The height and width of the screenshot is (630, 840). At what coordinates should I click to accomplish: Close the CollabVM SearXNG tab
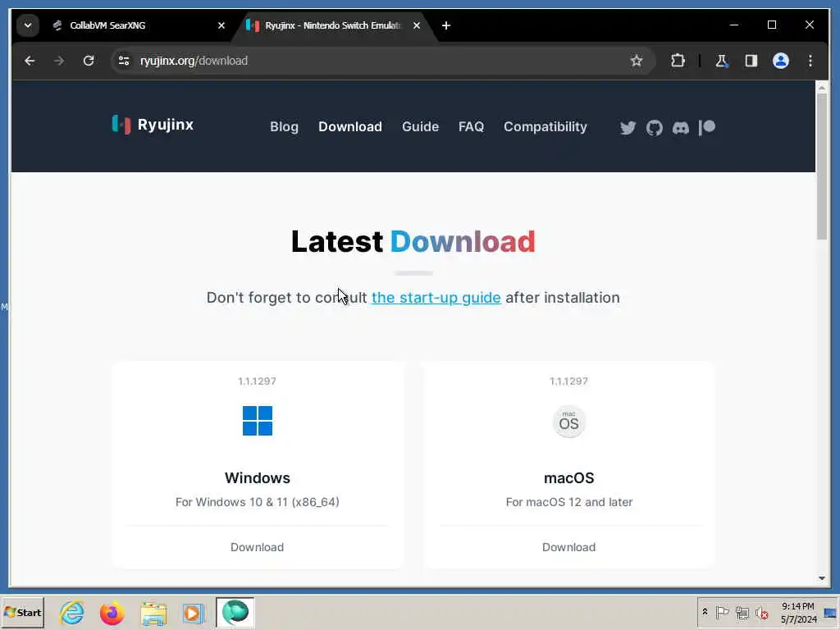click(x=221, y=25)
